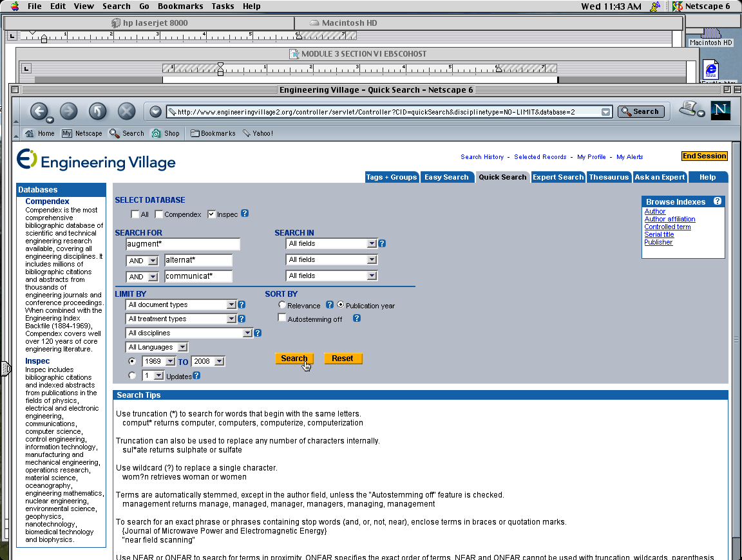Image resolution: width=742 pixels, height=560 pixels.
Task: Open the Selected Records link
Action: [540, 157]
